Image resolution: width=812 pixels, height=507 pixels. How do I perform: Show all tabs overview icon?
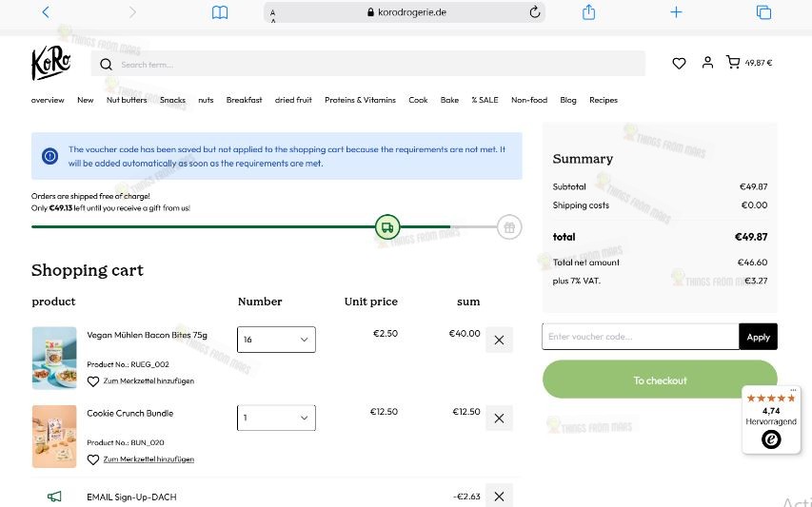point(763,12)
